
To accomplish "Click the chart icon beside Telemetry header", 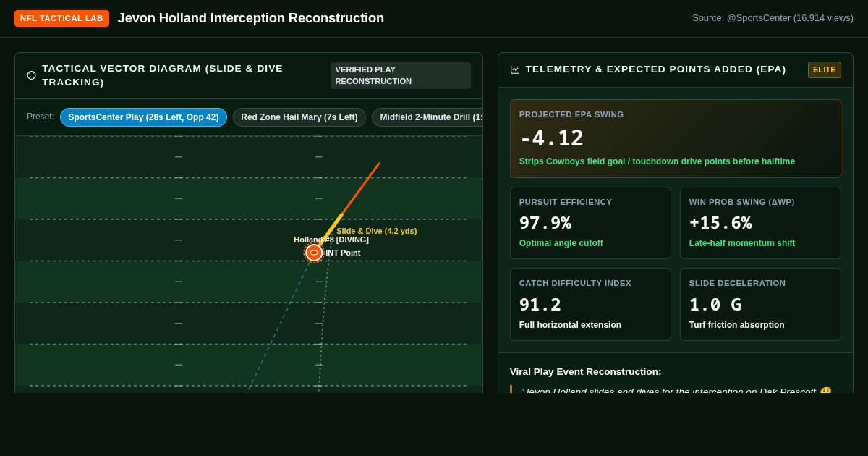I will click(x=514, y=69).
